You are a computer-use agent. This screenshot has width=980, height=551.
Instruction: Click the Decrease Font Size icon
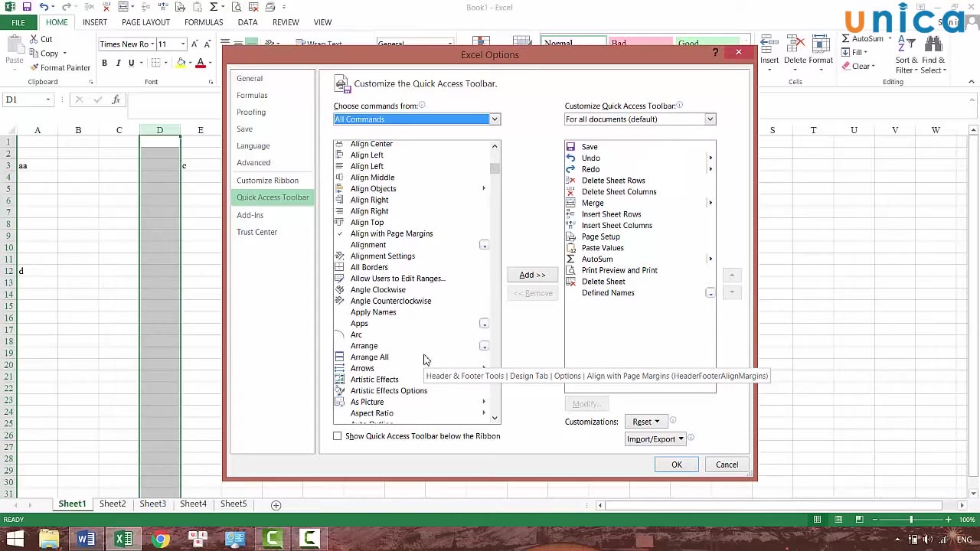207,44
